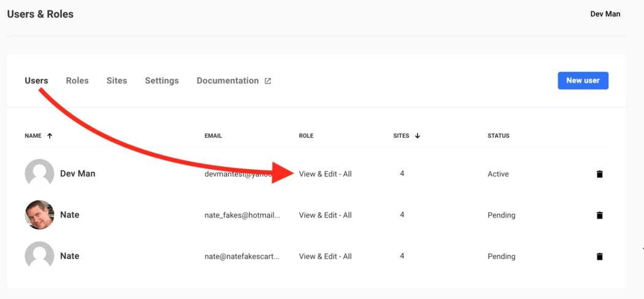Open the Sites tab

click(x=117, y=80)
